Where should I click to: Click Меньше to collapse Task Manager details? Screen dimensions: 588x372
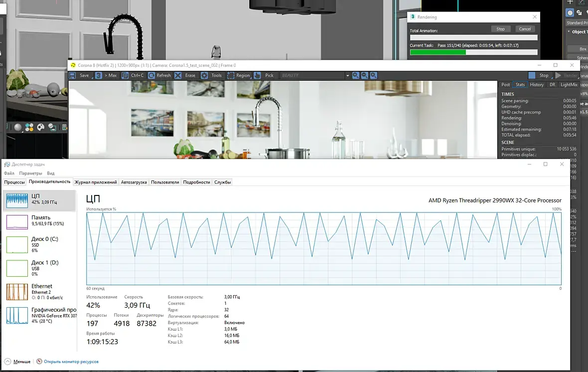point(17,362)
